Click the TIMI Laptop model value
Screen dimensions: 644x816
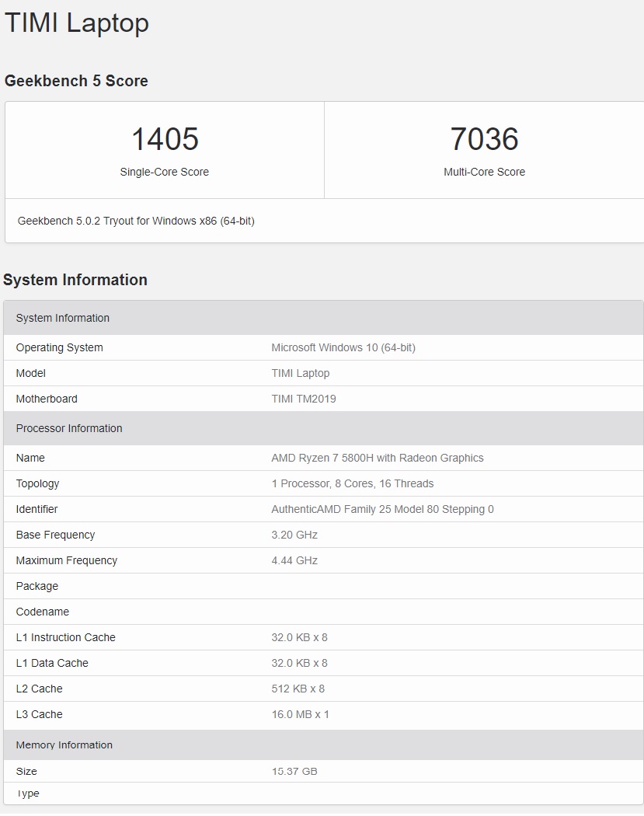click(x=300, y=373)
